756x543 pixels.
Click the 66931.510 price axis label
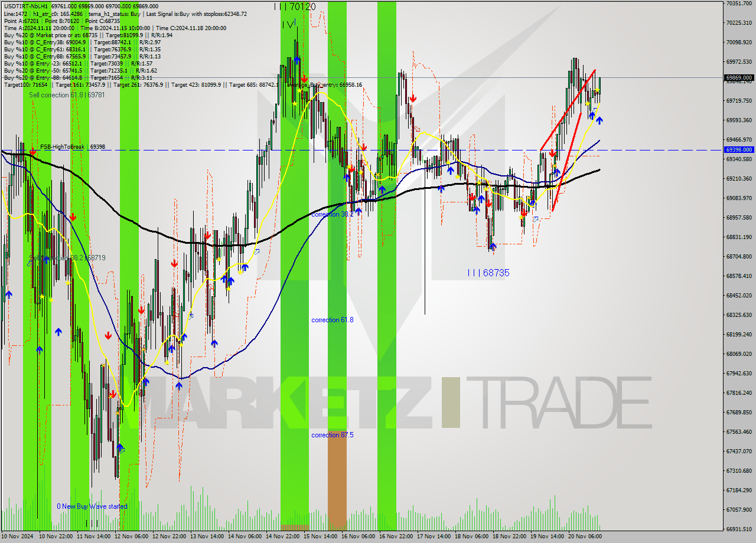[x=739, y=529]
